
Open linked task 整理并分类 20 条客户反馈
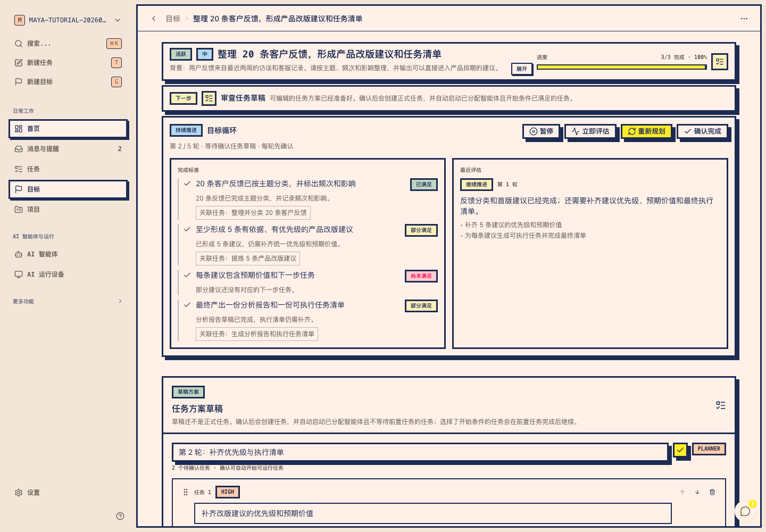click(x=253, y=213)
